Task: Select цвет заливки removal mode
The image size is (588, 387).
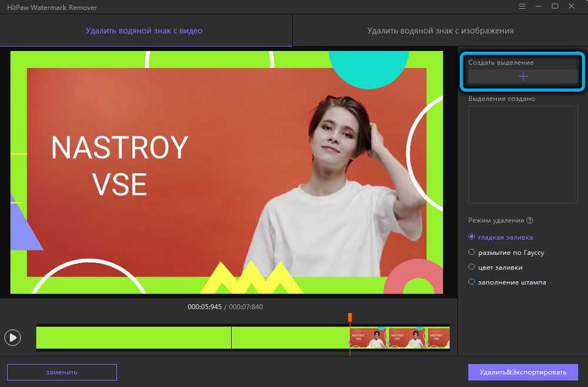Action: 472,267
